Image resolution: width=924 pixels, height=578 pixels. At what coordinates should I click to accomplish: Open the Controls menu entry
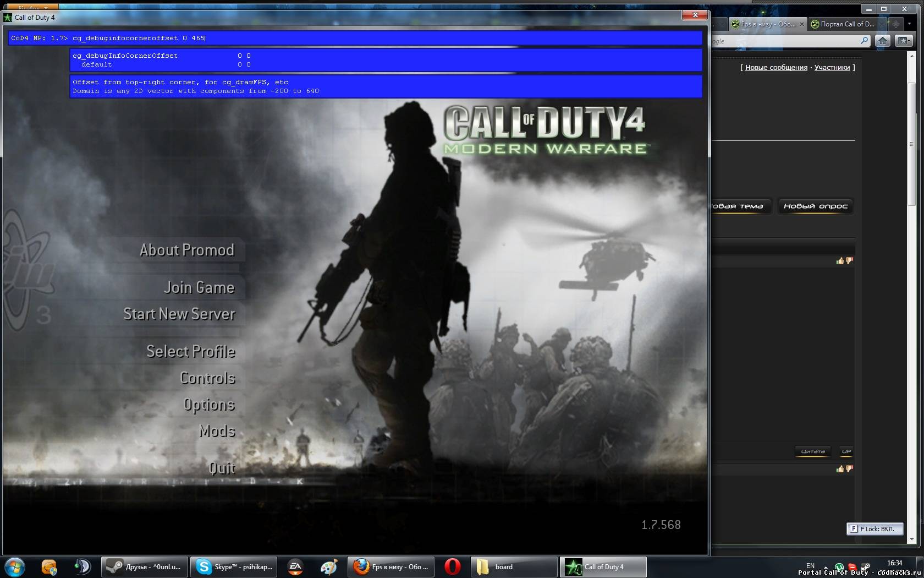click(x=208, y=378)
